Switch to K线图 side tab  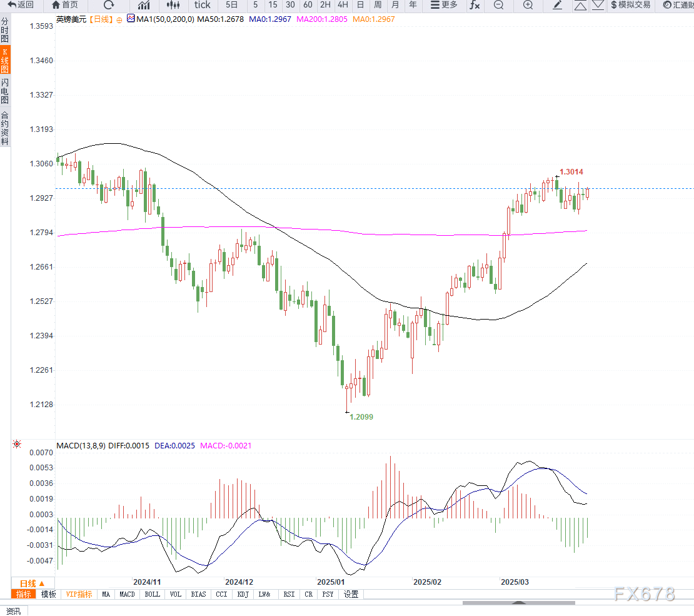point(5,61)
